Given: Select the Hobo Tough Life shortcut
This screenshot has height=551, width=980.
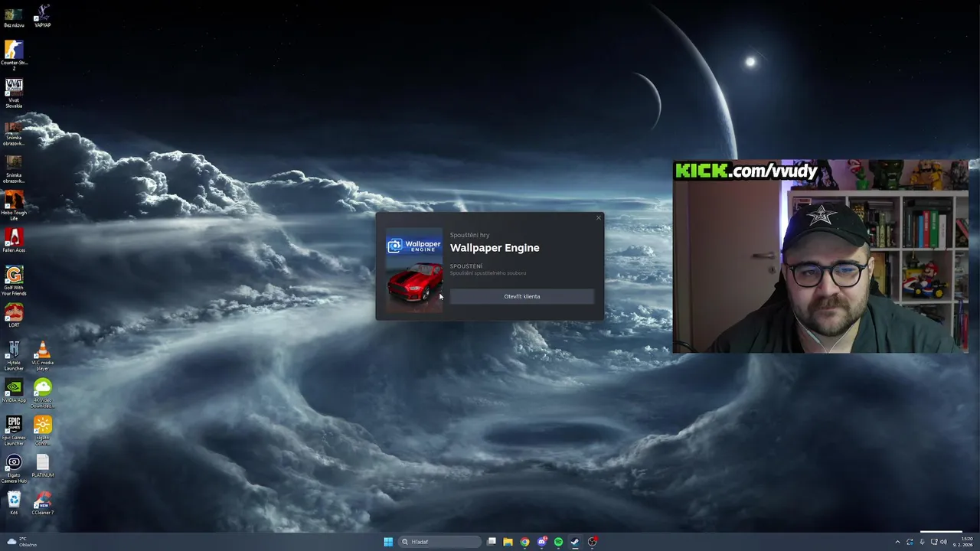Looking at the screenshot, I should pos(14,205).
